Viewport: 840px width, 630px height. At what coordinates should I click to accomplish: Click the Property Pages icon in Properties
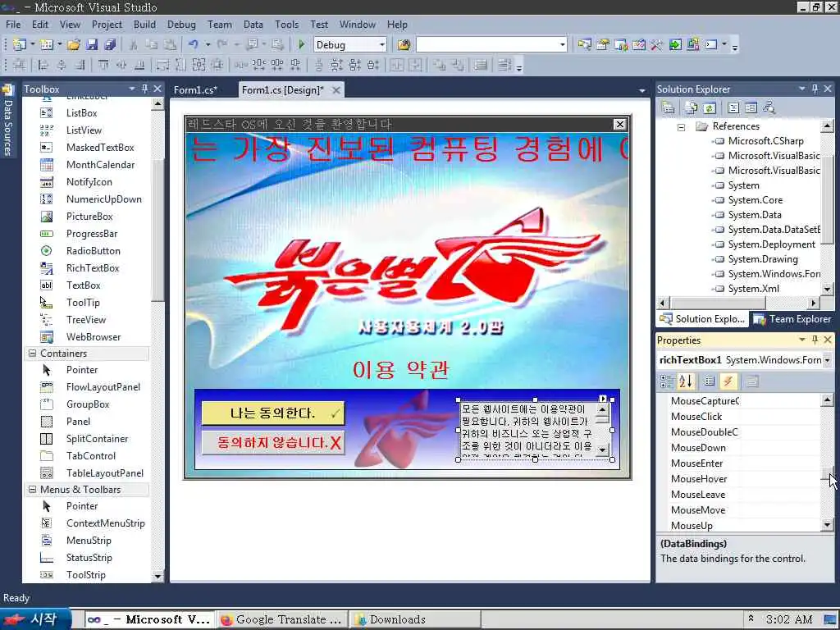751,381
